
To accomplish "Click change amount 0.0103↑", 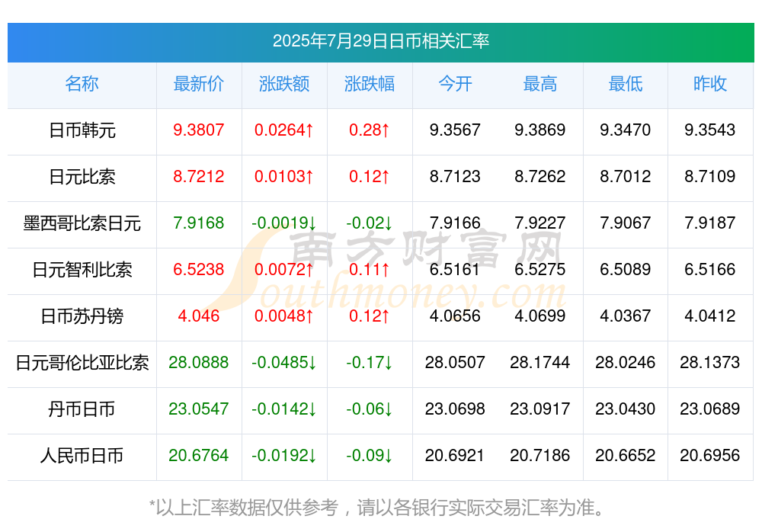I will pos(284,177).
